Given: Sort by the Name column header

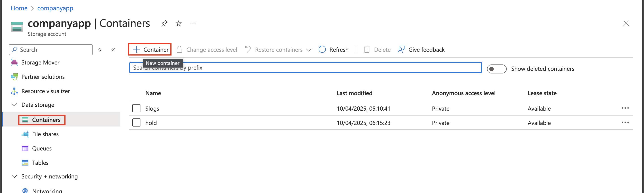Looking at the screenshot, I should tap(153, 93).
